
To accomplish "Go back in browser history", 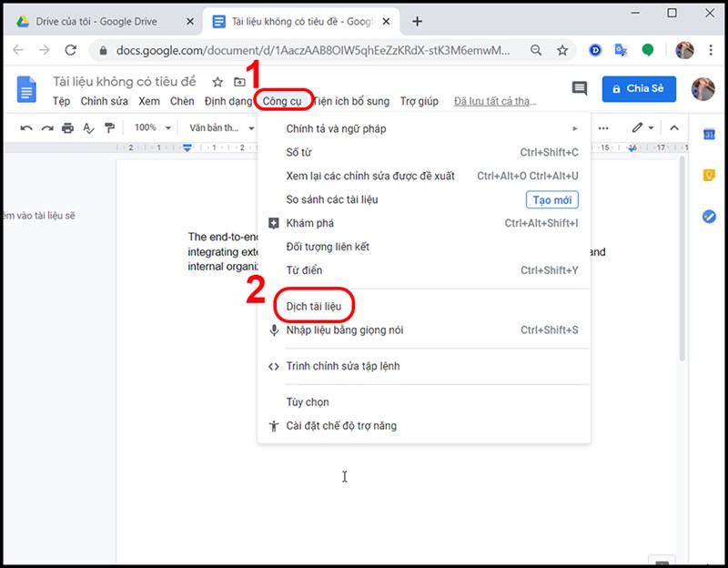I will pos(18,50).
